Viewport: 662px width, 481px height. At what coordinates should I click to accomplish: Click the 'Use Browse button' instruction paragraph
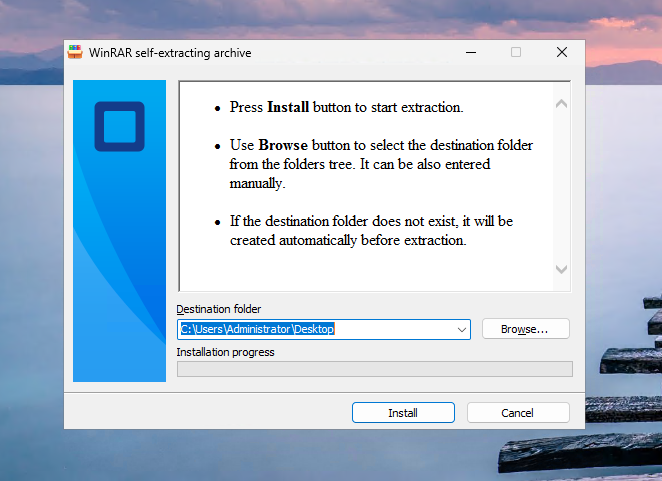(x=381, y=164)
